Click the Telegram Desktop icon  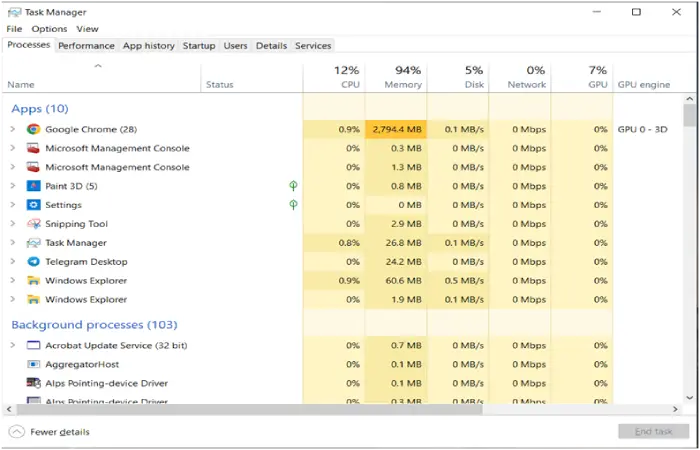coord(33,262)
